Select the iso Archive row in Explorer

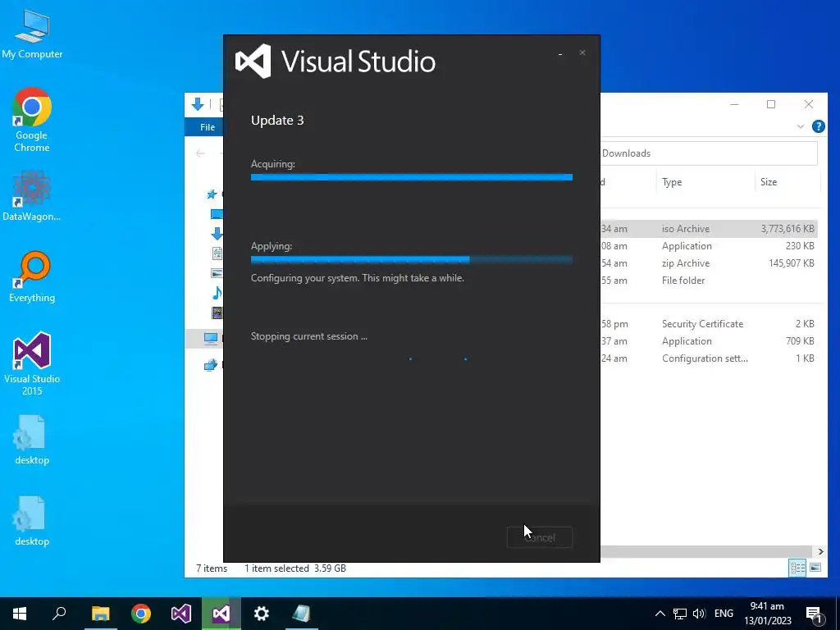tap(708, 229)
